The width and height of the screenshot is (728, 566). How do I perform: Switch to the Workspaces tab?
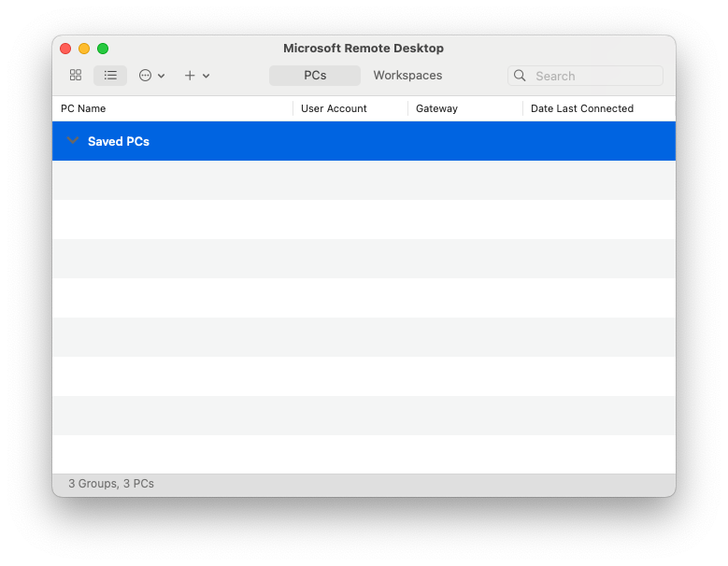[407, 76]
